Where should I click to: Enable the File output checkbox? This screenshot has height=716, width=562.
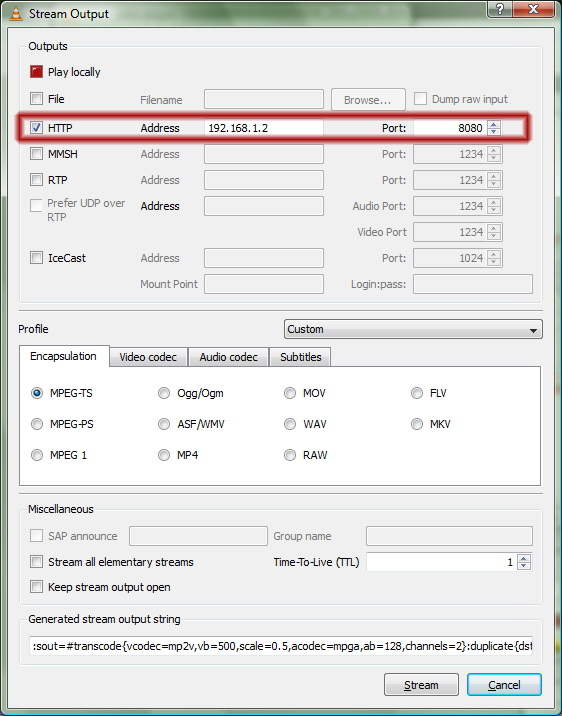37,99
